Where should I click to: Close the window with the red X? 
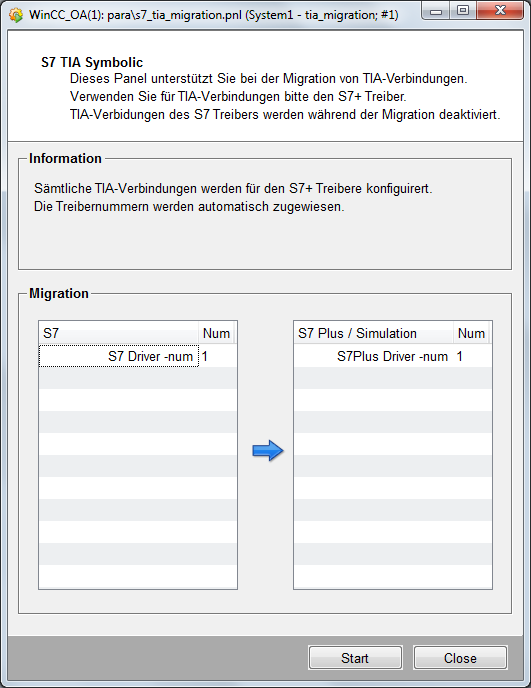pyautogui.click(x=500, y=11)
